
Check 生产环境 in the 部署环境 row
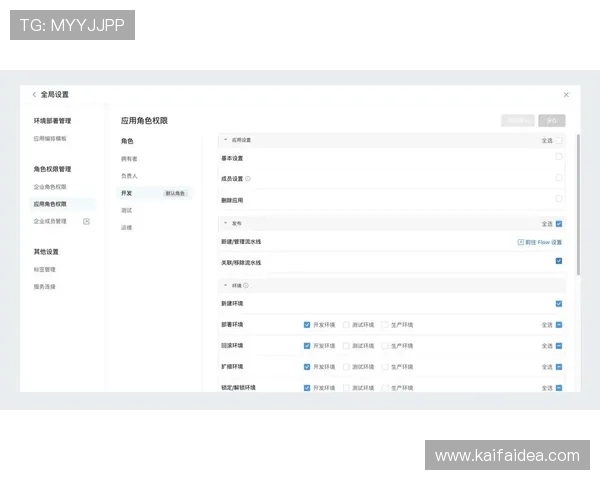(385, 325)
